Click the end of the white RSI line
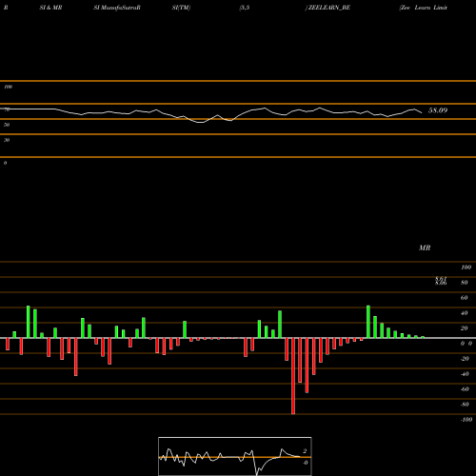The width and height of the screenshot is (476, 476). point(422,112)
